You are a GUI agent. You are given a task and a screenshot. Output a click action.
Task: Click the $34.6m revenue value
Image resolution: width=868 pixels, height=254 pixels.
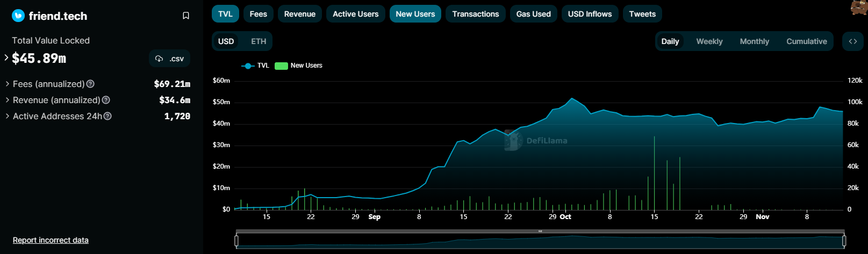click(x=175, y=100)
